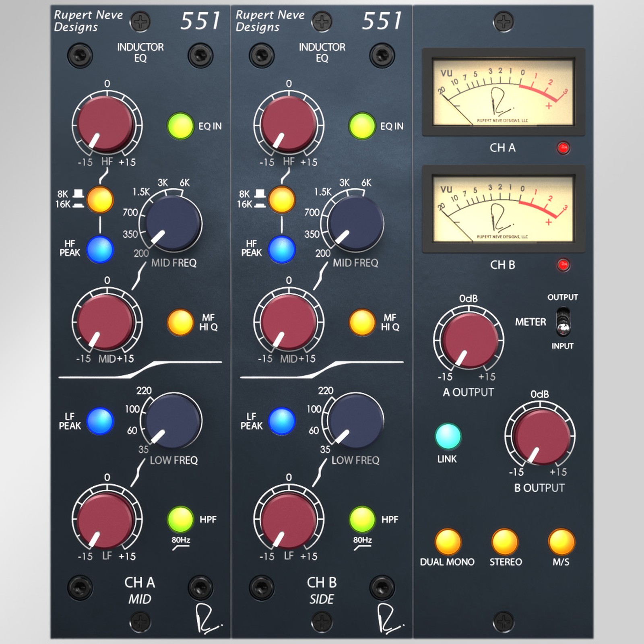The height and width of the screenshot is (644, 644).
Task: Enable HF PEAK on channel B
Action: pyautogui.click(x=282, y=249)
